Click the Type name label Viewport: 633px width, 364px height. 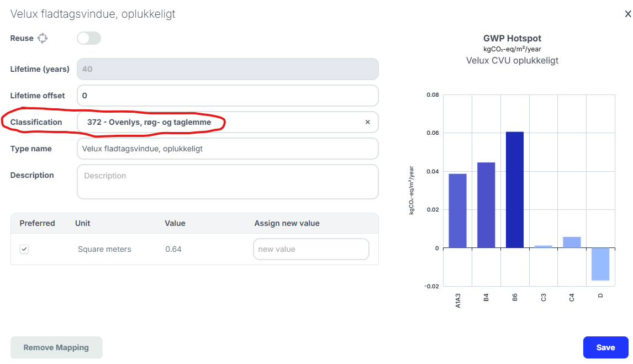tap(31, 149)
